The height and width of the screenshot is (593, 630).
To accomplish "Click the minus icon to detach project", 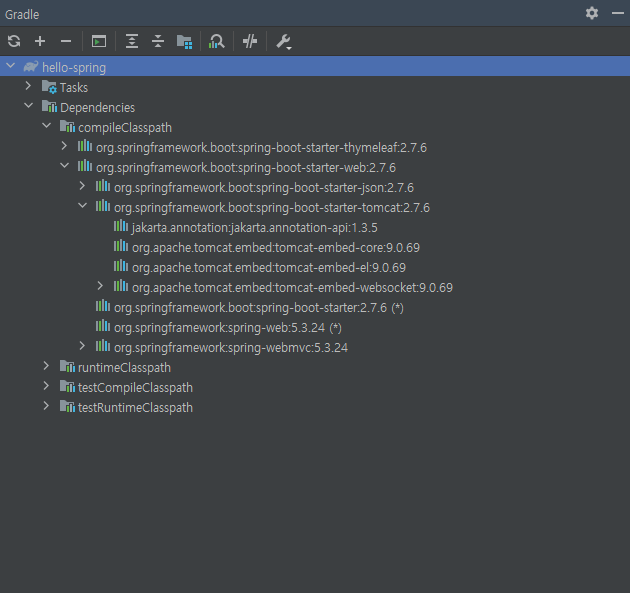I will 66,41.
